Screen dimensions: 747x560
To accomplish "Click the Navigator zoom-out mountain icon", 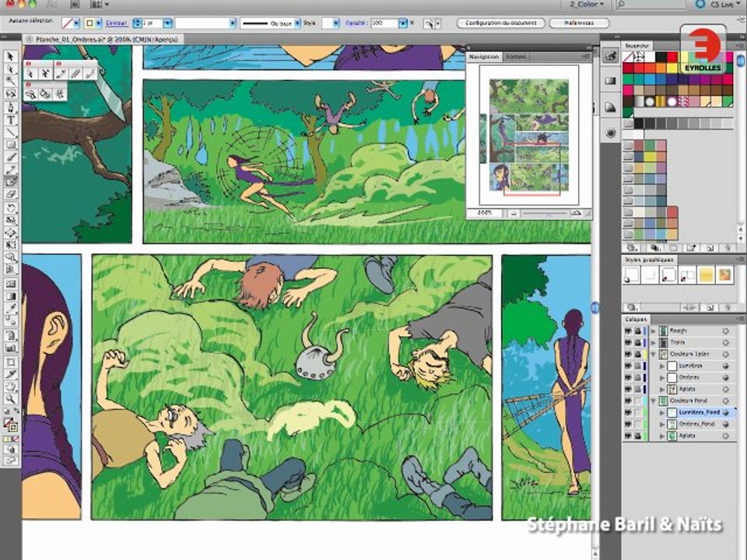I will click(x=514, y=213).
